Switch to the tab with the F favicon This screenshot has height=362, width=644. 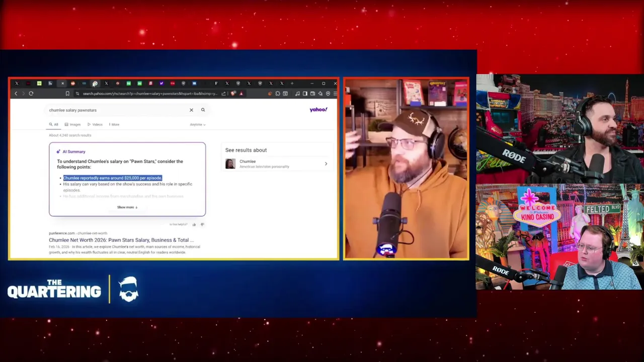click(216, 83)
